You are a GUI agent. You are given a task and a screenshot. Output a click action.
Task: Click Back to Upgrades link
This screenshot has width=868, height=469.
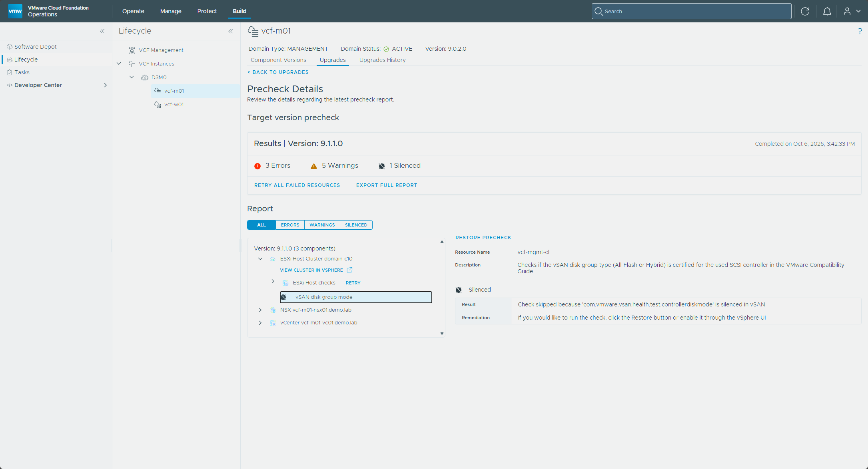click(x=278, y=72)
